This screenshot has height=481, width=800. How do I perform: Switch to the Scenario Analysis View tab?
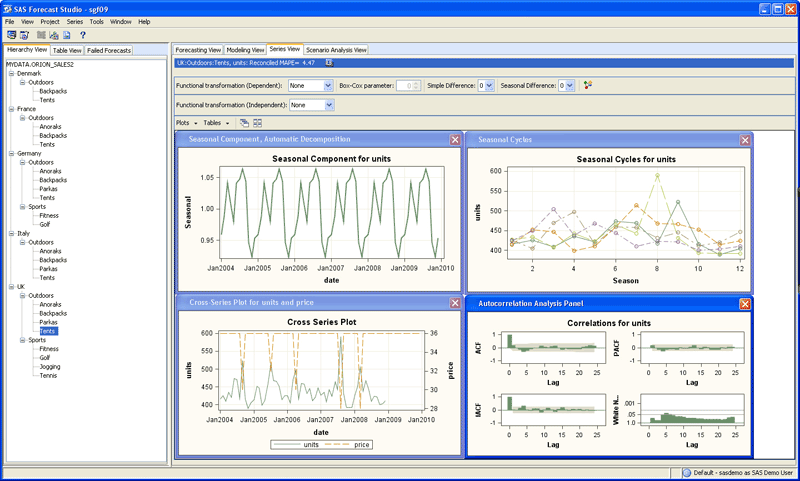tap(336, 50)
